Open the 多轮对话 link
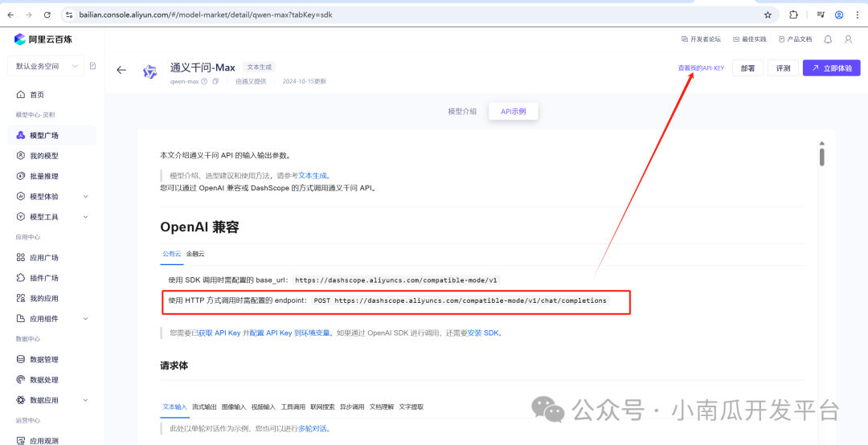This screenshot has height=445, width=868. click(x=313, y=429)
